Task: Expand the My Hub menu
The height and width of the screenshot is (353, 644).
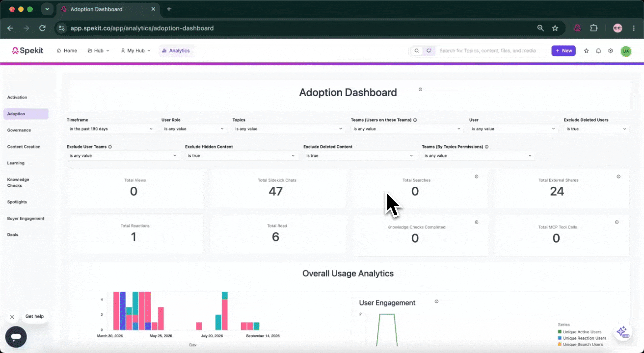Action: point(136,50)
